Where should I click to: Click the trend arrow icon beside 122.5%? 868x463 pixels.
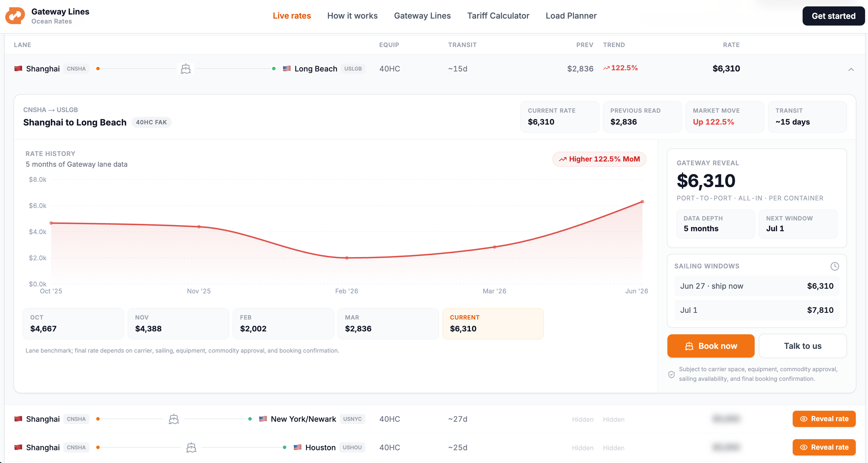point(606,68)
